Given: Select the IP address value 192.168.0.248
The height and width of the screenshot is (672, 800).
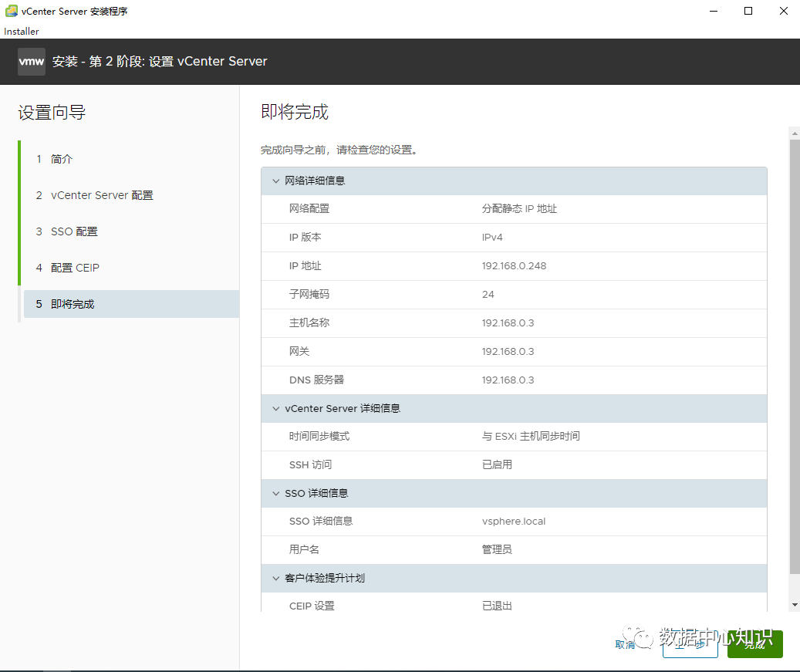Looking at the screenshot, I should (x=514, y=266).
